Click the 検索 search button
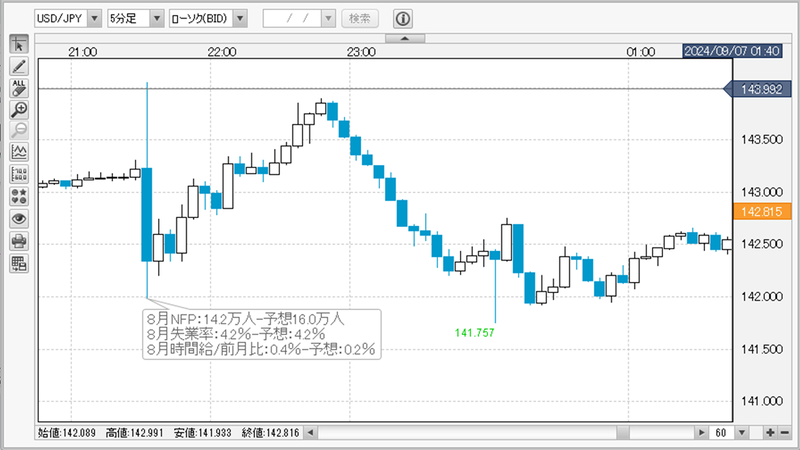 point(360,18)
